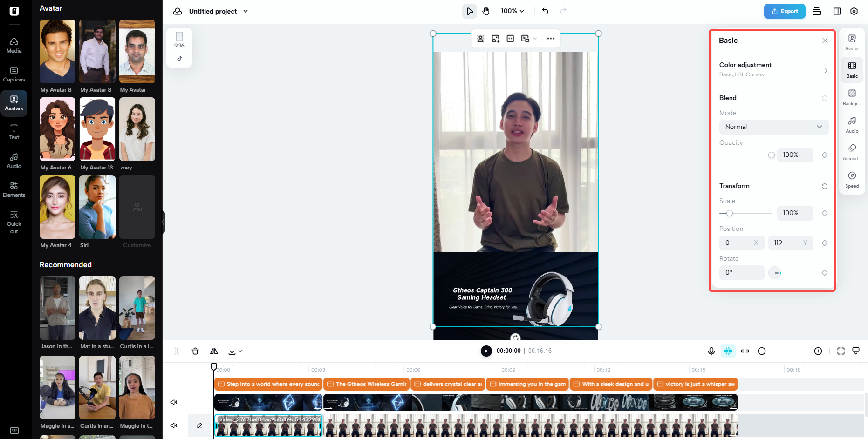
Task: Click the Opacity slider handle
Action: point(772,155)
